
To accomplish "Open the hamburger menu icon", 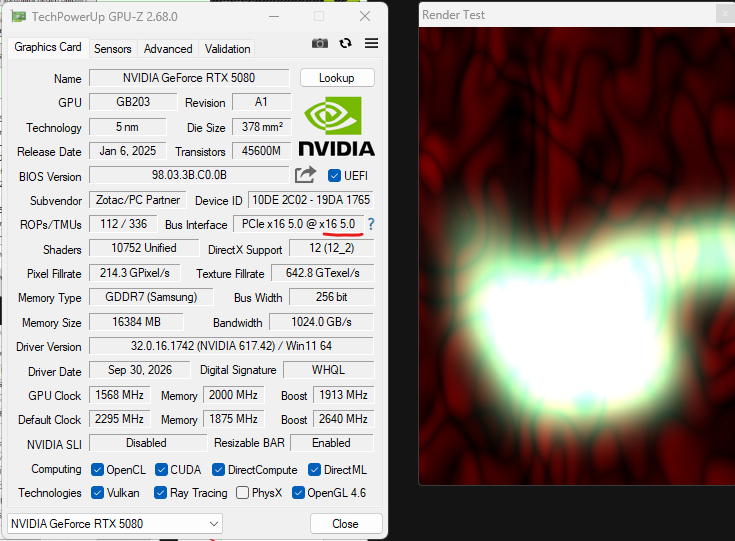I will click(x=371, y=44).
